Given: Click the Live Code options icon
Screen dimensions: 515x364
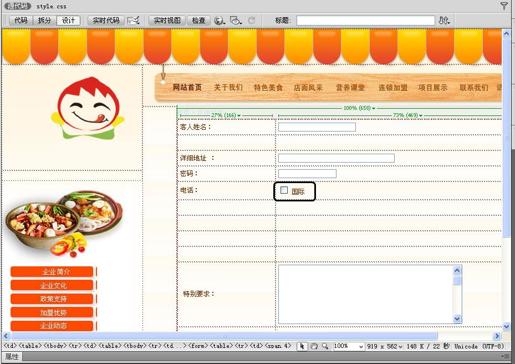Looking at the screenshot, I should point(134,21).
